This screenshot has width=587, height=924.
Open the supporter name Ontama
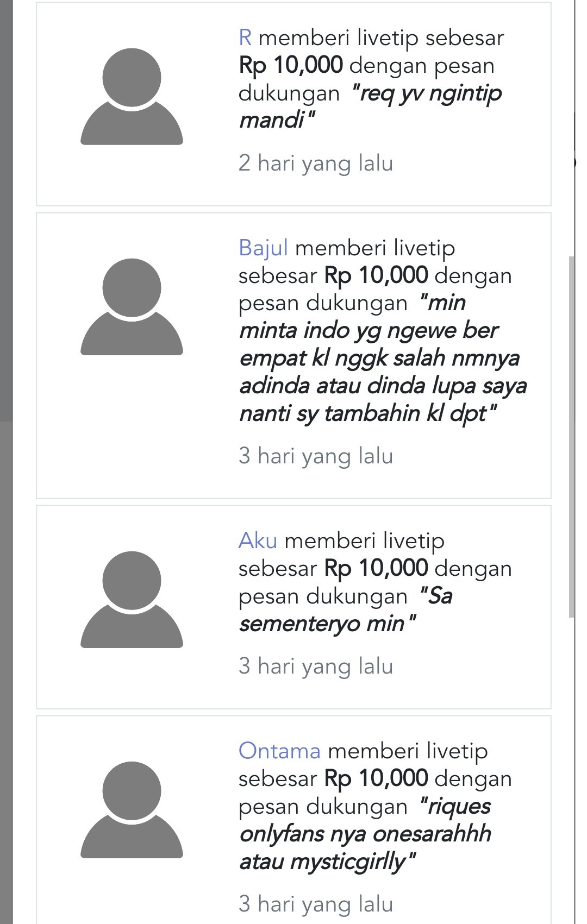point(279,751)
